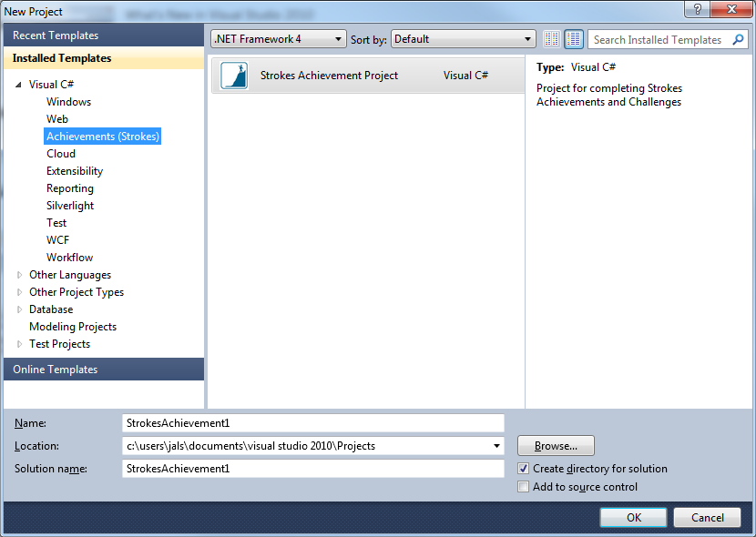This screenshot has height=537, width=756.
Task: Select the Test category under Visual C#
Action: click(56, 223)
